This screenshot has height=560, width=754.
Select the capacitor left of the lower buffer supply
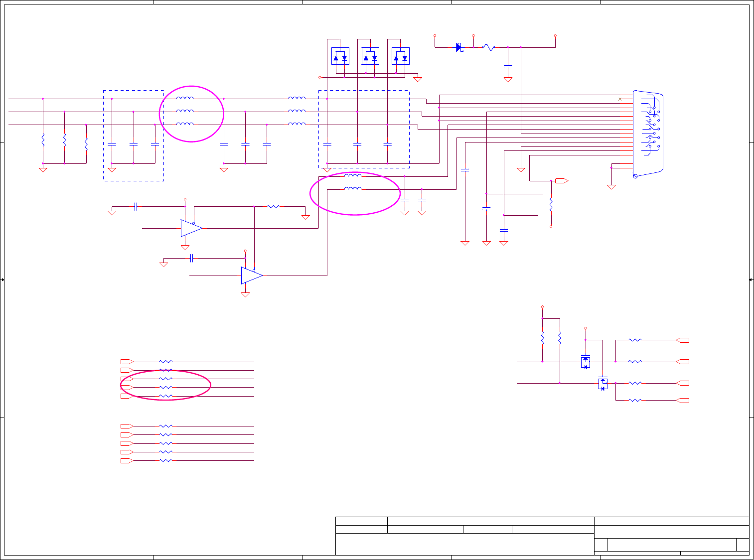[192, 258]
